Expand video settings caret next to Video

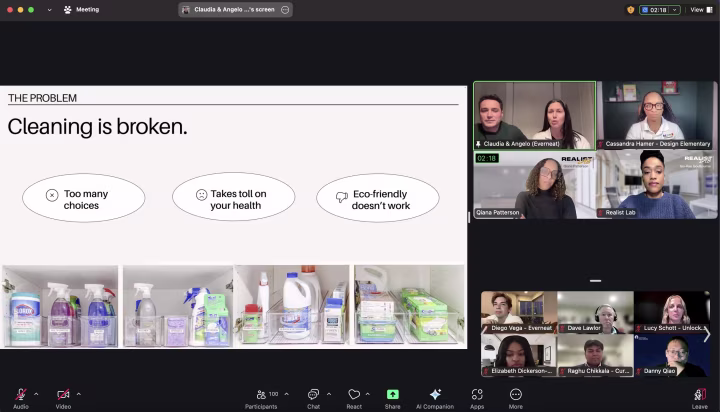[79, 394]
